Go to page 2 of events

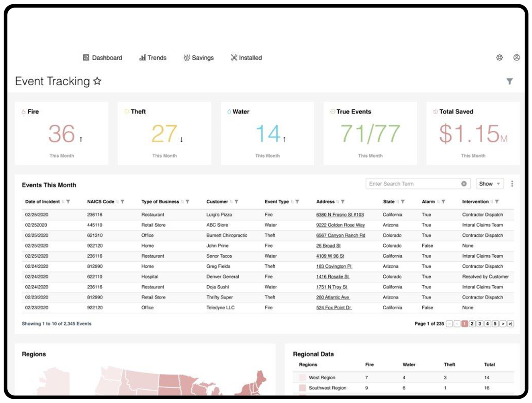click(x=472, y=324)
